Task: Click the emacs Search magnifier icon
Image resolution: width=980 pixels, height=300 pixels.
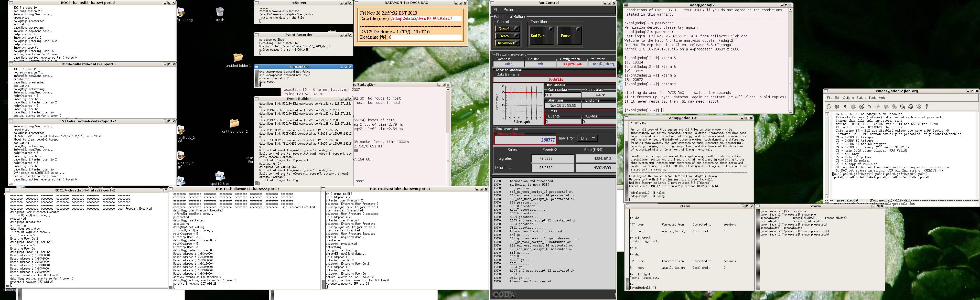Action: [x=903, y=106]
